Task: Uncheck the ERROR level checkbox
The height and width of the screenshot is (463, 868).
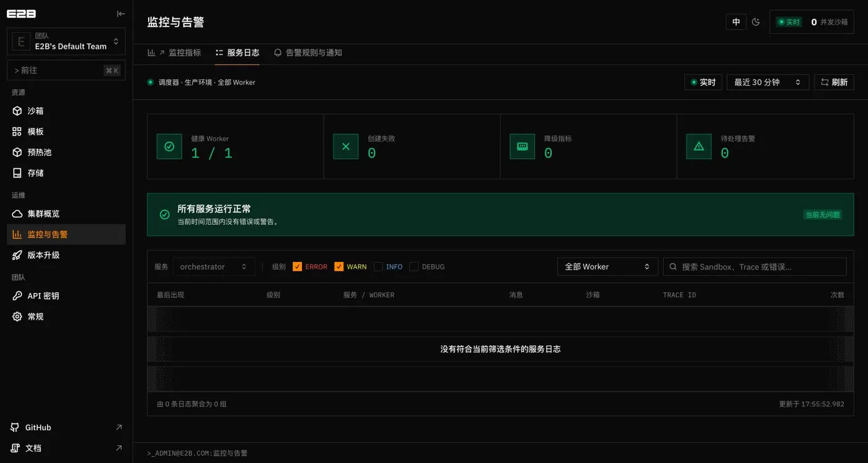Action: [297, 267]
